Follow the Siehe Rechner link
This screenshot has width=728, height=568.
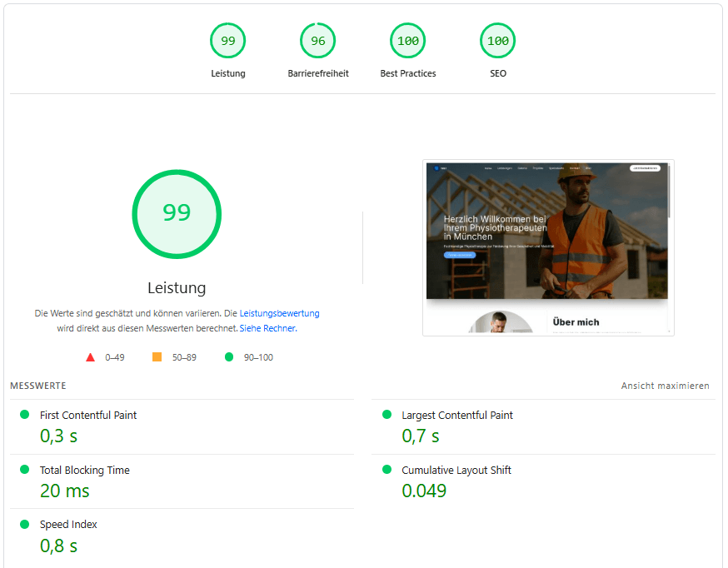[267, 328]
